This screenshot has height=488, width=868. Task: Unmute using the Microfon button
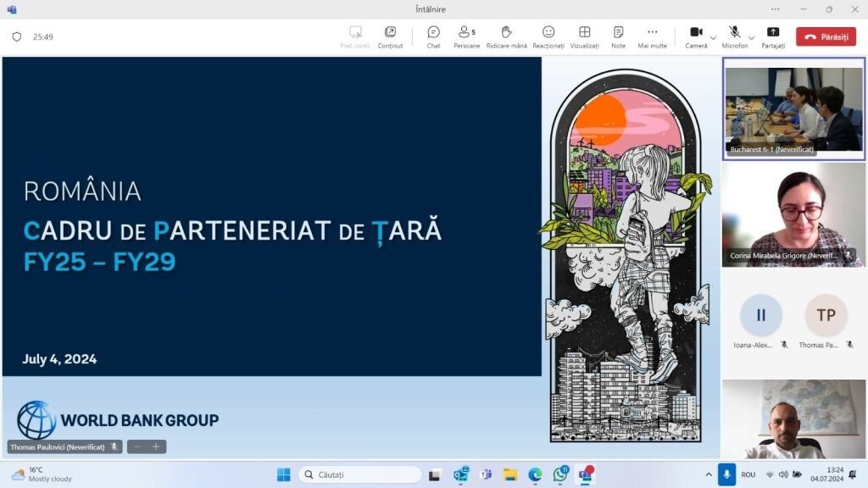(734, 36)
